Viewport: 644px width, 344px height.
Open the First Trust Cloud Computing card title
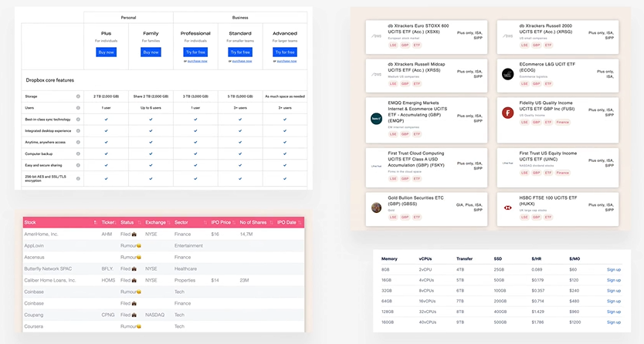416,159
